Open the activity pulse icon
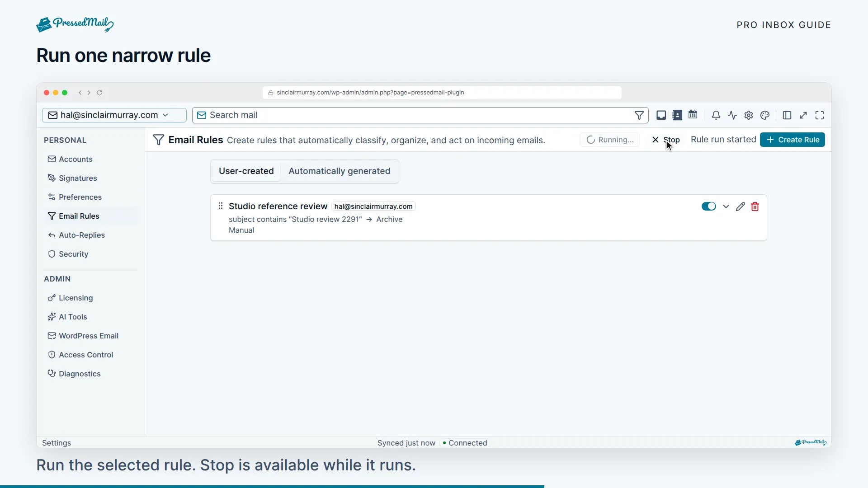Viewport: 868px width, 488px height. [732, 115]
